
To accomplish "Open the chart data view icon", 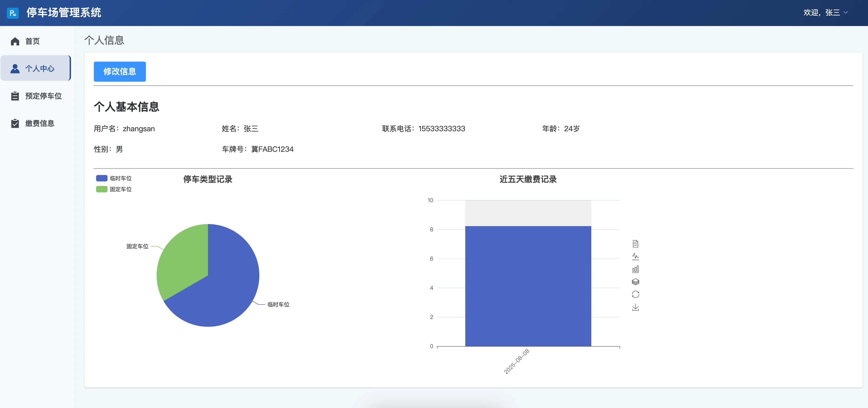I will pos(635,243).
